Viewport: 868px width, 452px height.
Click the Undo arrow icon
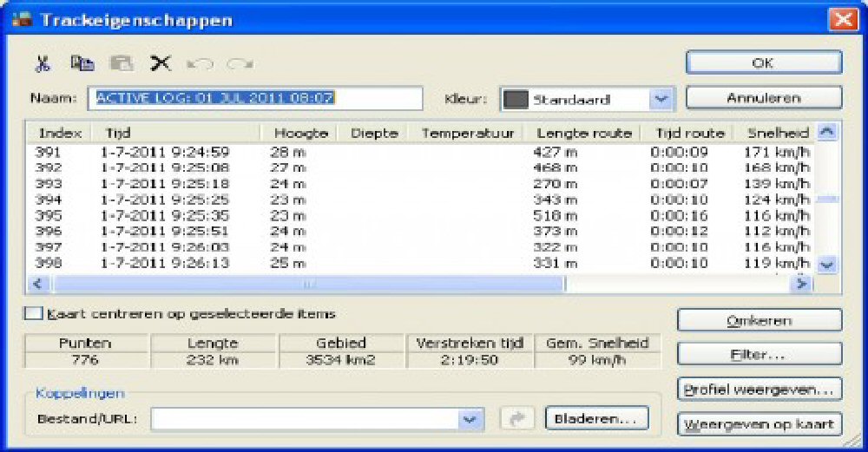200,63
